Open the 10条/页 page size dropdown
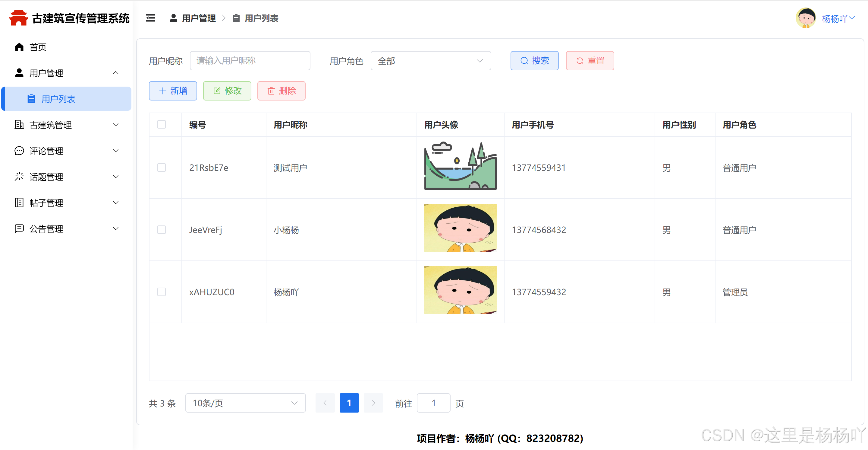The image size is (868, 450). (245, 403)
